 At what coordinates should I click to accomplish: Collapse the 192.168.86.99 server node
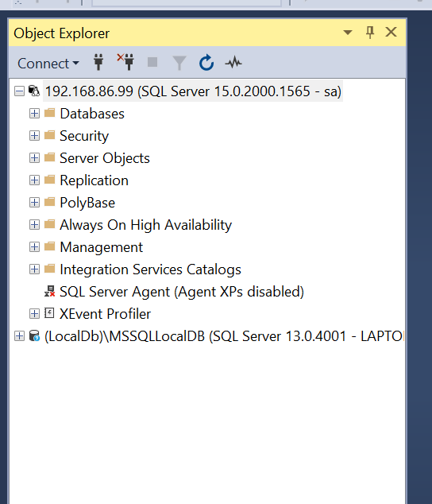click(x=19, y=91)
